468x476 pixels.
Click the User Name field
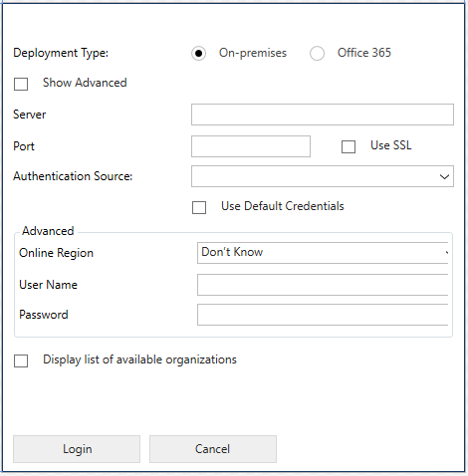click(x=323, y=285)
